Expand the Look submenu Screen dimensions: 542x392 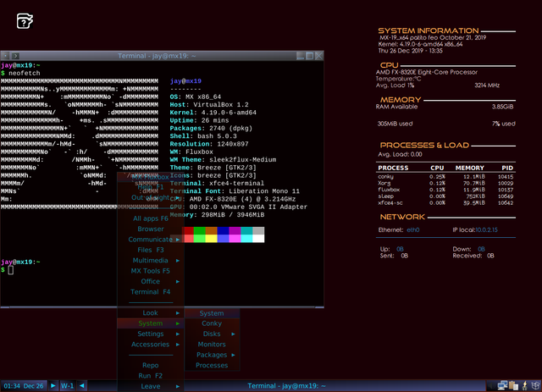coord(151,313)
